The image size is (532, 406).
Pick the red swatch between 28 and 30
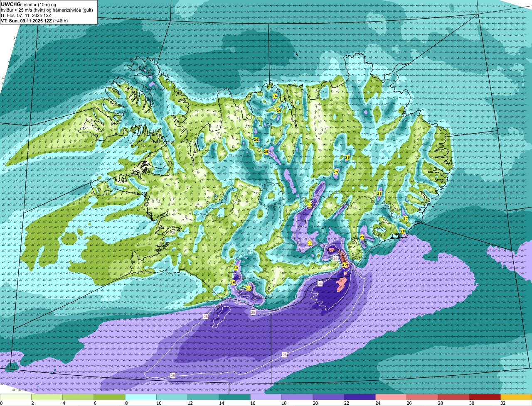453,397
